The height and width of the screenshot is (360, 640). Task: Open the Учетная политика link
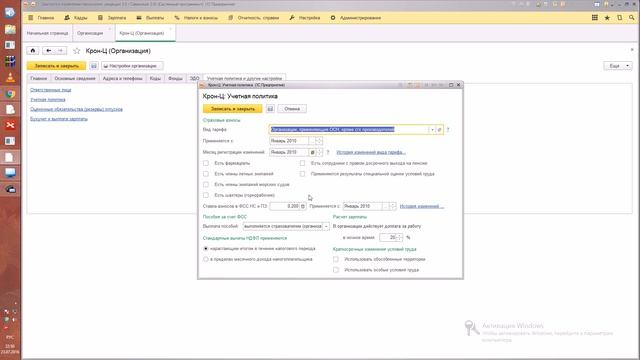[48, 100]
